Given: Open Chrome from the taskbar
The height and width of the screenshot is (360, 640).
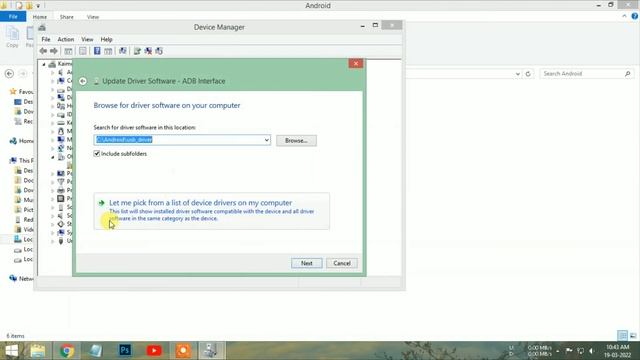Looking at the screenshot, I should (67, 351).
